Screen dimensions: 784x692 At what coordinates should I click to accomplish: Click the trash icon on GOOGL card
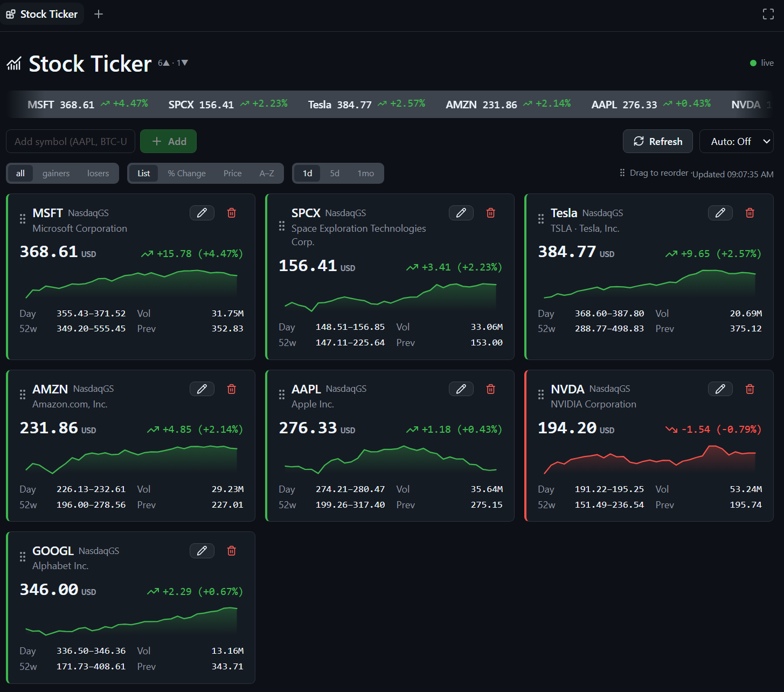point(232,551)
